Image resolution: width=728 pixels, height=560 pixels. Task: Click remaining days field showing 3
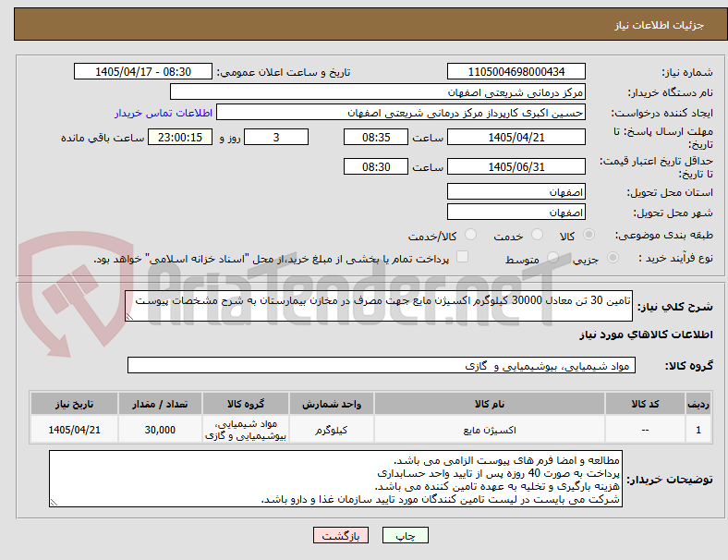276,137
